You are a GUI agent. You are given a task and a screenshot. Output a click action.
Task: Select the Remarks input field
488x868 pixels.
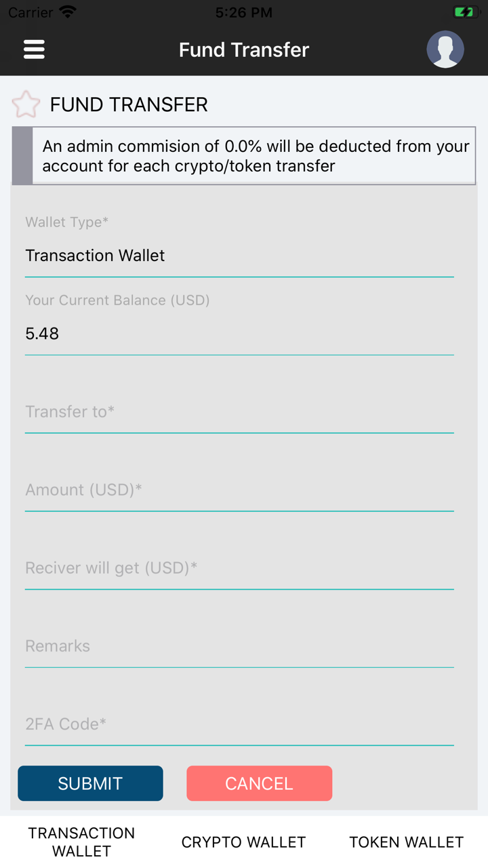[x=239, y=646]
